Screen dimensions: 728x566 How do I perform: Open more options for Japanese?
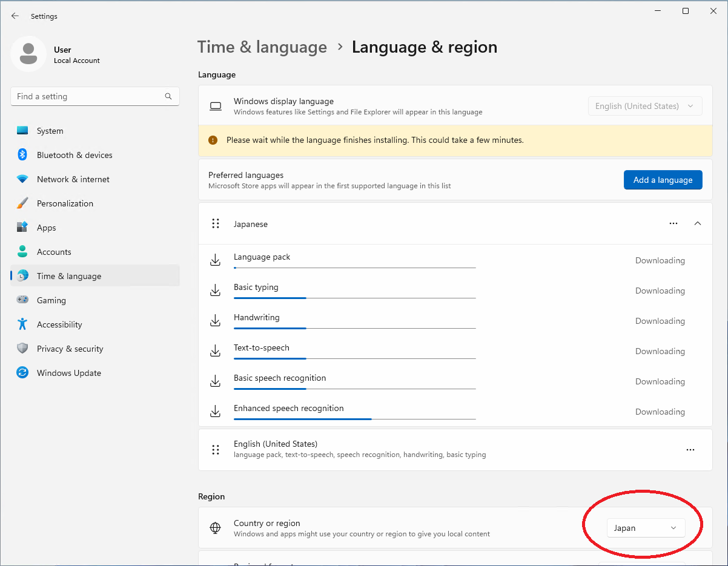pyautogui.click(x=673, y=223)
